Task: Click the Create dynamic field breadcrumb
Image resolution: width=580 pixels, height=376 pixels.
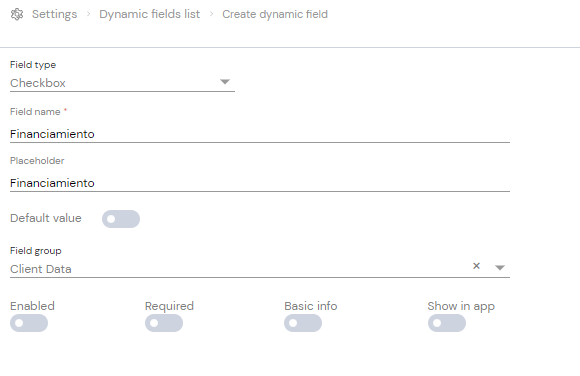Action: coord(275,14)
